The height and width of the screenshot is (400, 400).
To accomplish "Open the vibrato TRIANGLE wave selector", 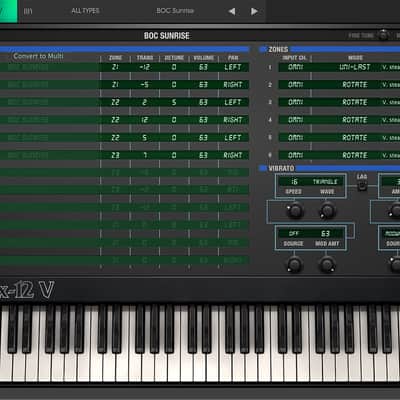I will [x=325, y=182].
